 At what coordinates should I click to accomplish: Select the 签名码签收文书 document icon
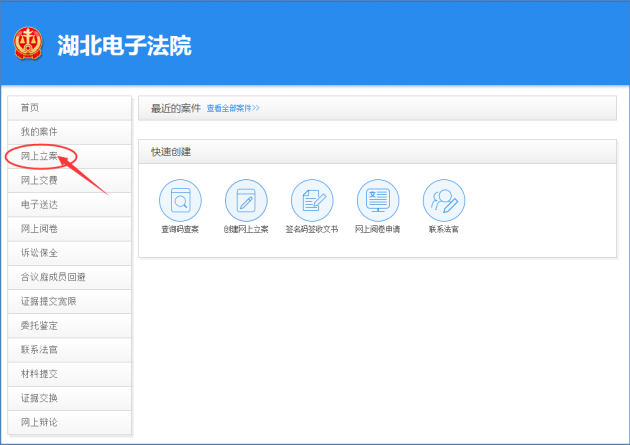pyautogui.click(x=312, y=201)
